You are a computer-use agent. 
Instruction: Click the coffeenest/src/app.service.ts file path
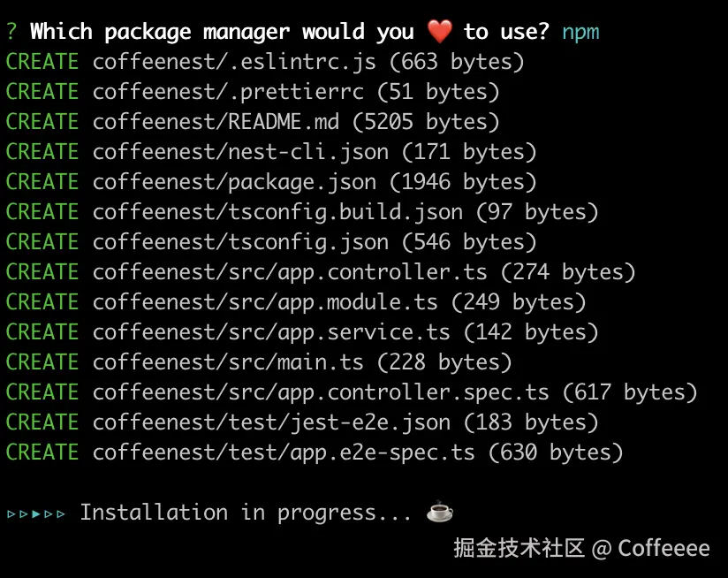click(271, 332)
